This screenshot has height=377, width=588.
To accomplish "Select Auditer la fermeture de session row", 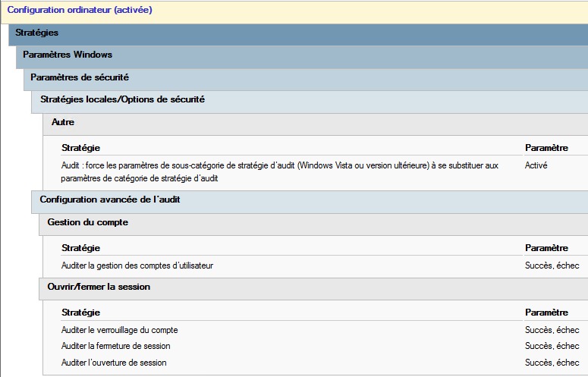I will pyautogui.click(x=115, y=346).
